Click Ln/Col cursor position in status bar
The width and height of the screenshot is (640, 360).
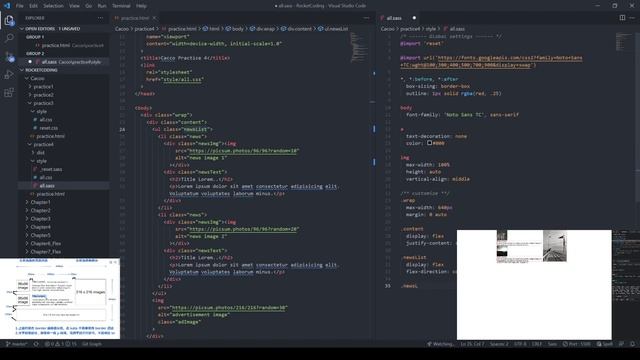(x=472, y=344)
